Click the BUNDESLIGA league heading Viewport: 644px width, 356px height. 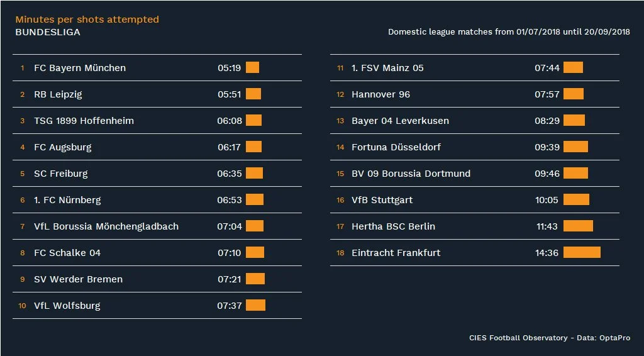48,32
